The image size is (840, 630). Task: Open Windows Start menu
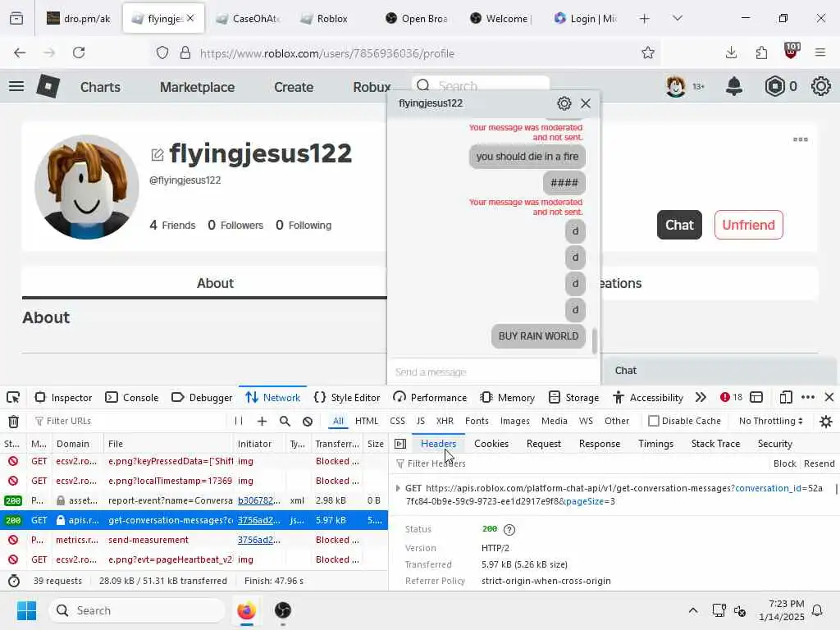click(26, 610)
